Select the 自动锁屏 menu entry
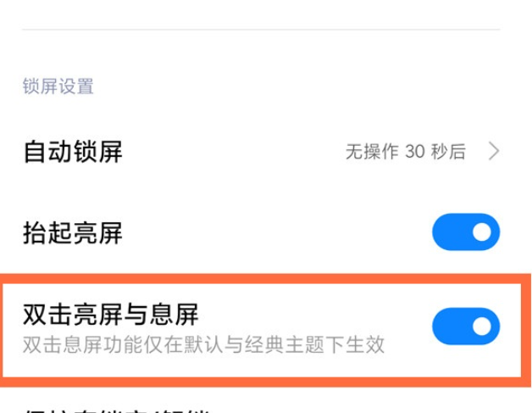This screenshot has width=532, height=413. tap(73, 152)
